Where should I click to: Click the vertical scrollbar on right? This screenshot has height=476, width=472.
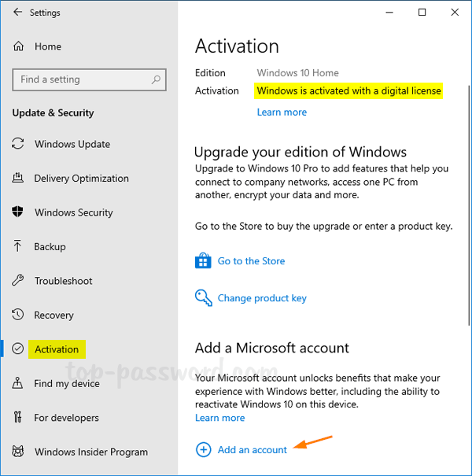(x=470, y=205)
